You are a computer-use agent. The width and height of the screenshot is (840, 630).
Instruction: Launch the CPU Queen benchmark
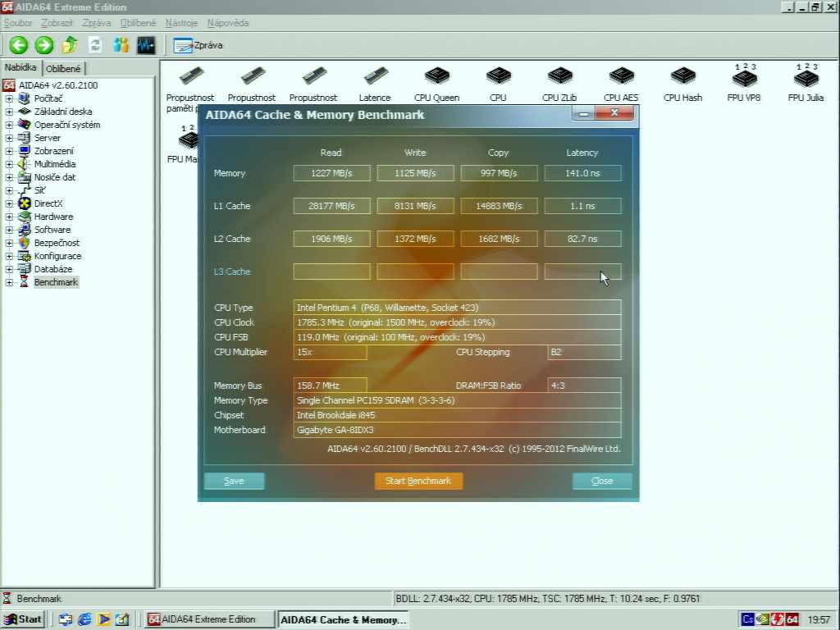pyautogui.click(x=436, y=84)
